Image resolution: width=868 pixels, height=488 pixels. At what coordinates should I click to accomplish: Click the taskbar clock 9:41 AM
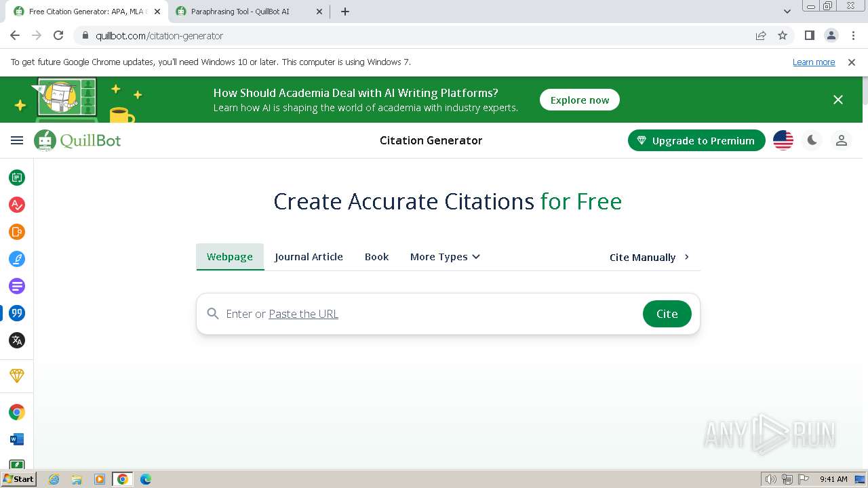[833, 479]
